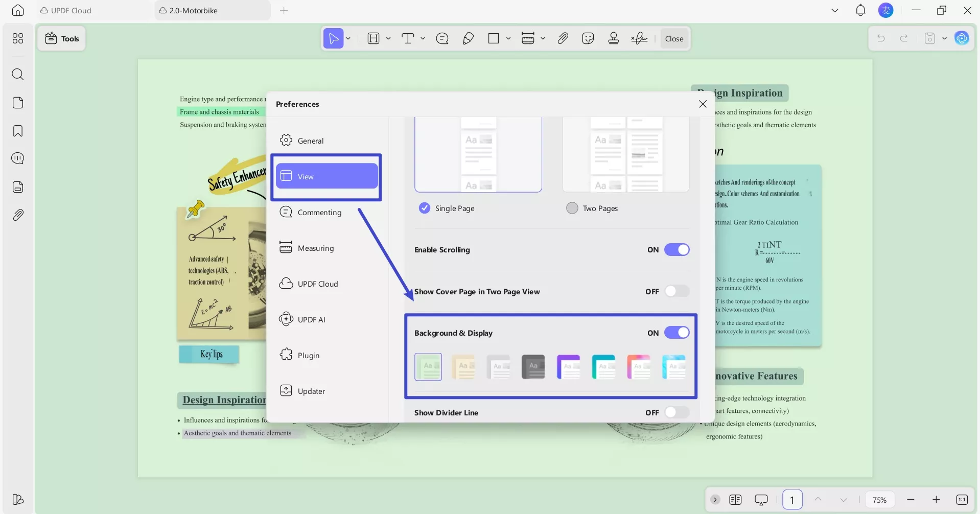Open the General preferences section
Image resolution: width=980 pixels, height=514 pixels.
click(327, 141)
